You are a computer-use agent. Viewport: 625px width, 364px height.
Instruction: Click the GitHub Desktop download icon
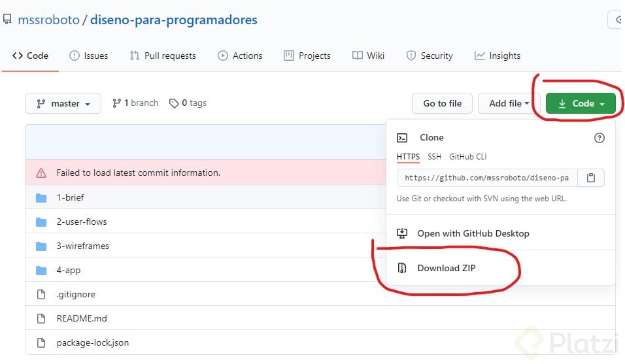click(402, 233)
